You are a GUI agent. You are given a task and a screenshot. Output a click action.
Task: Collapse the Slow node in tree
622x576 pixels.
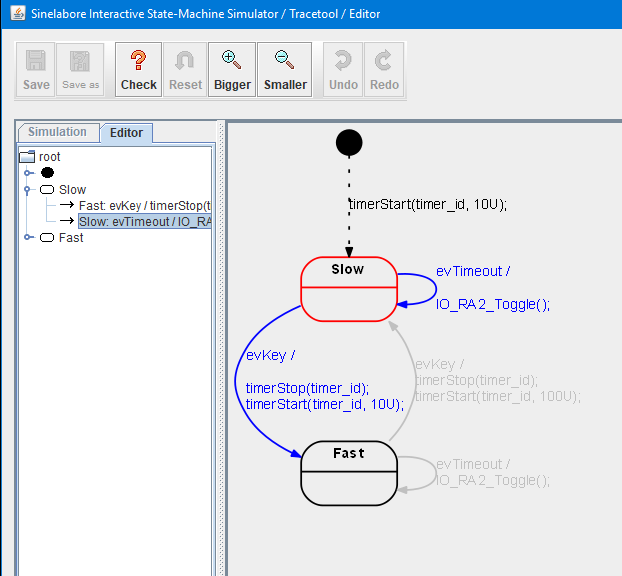pyautogui.click(x=29, y=189)
